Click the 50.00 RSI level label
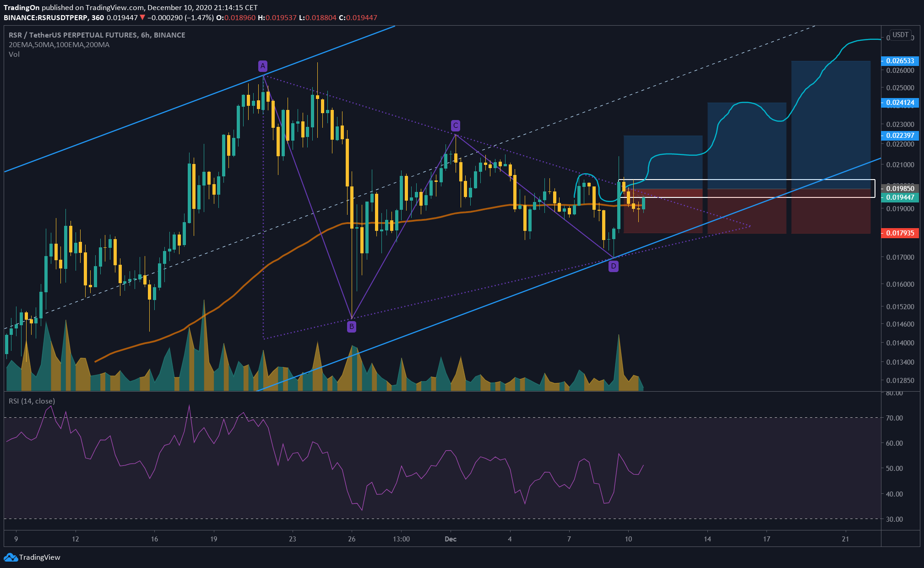 point(894,469)
